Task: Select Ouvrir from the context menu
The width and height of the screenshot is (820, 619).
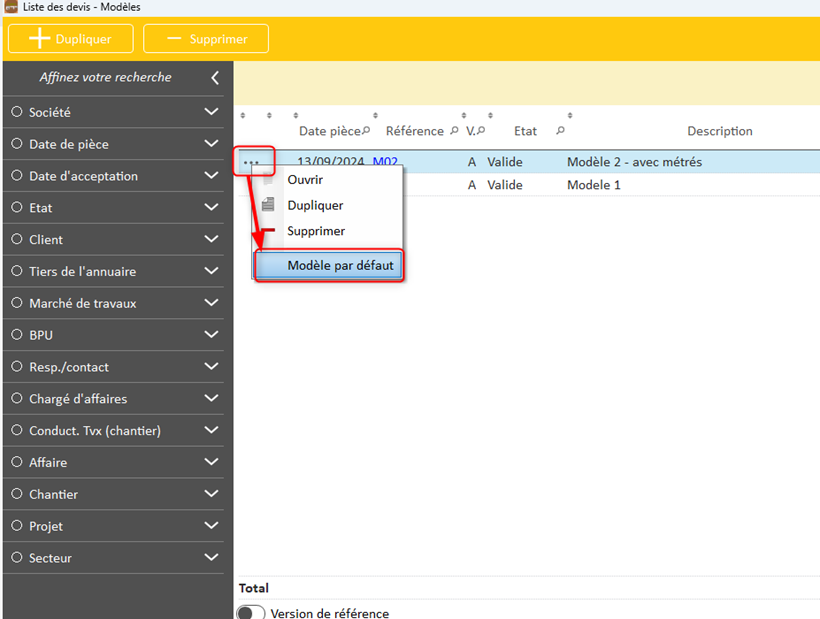Action: click(x=305, y=180)
